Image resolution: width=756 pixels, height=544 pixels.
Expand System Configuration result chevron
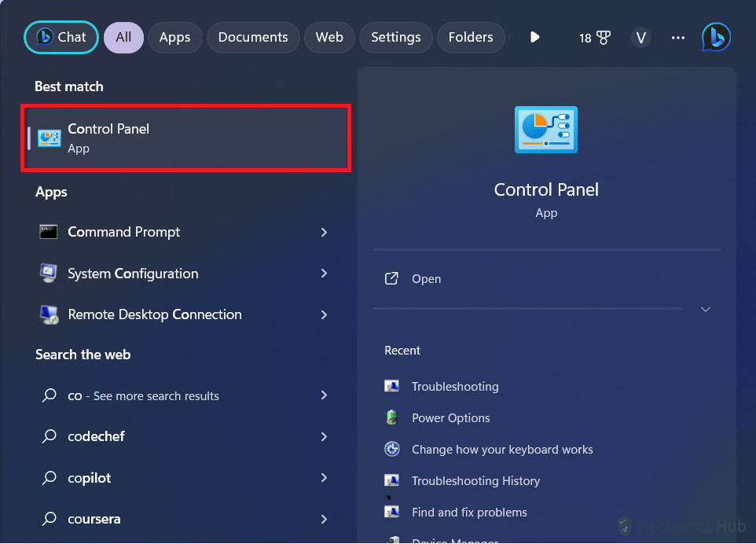click(x=324, y=274)
